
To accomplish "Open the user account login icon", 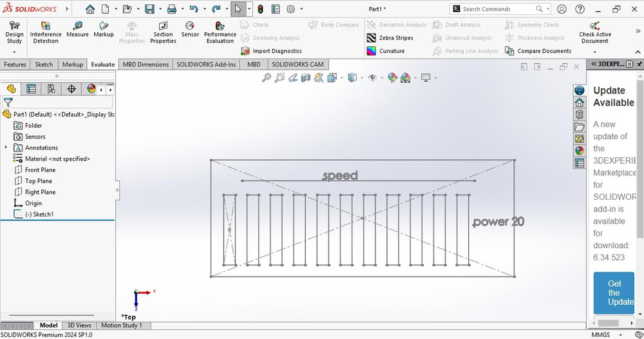I will 562,9.
